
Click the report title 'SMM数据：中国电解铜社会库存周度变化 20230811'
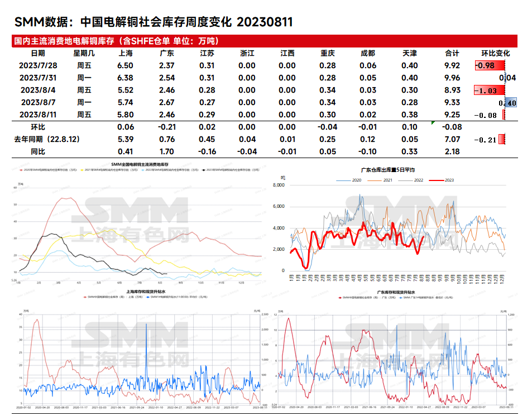154,22
